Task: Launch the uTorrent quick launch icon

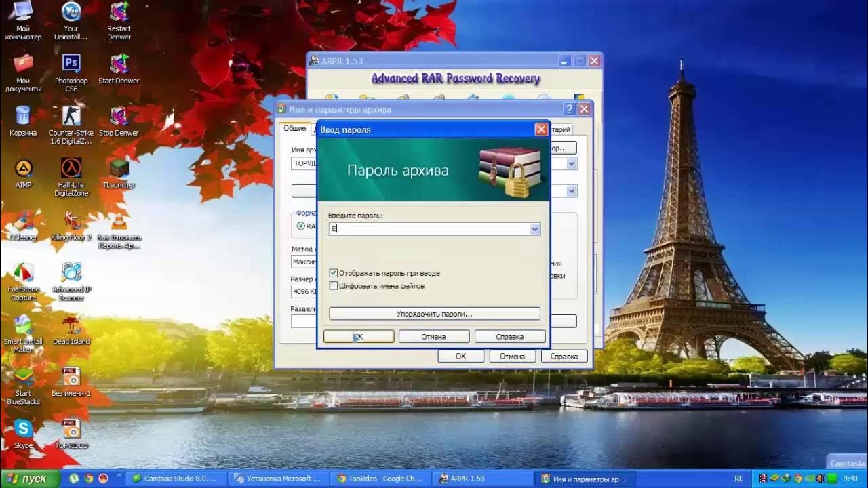Action: (x=74, y=479)
